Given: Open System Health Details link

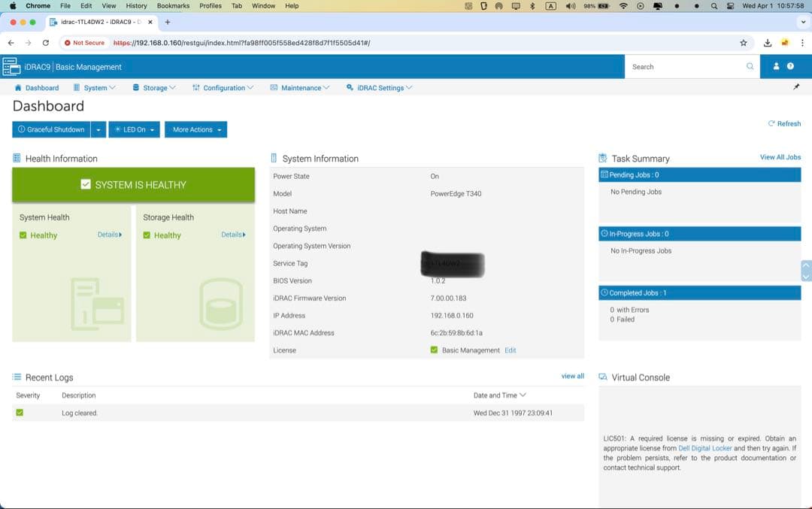Looking at the screenshot, I should coord(110,235).
